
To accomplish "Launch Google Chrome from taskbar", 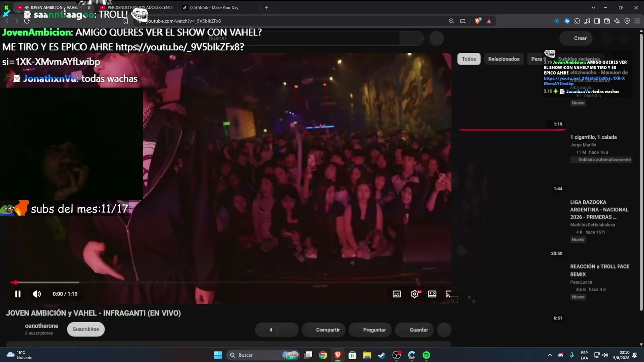I will (323, 355).
